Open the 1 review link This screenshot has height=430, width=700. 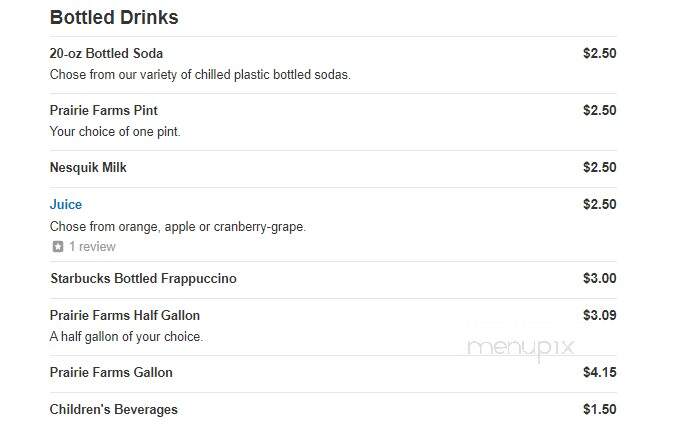[x=92, y=246]
